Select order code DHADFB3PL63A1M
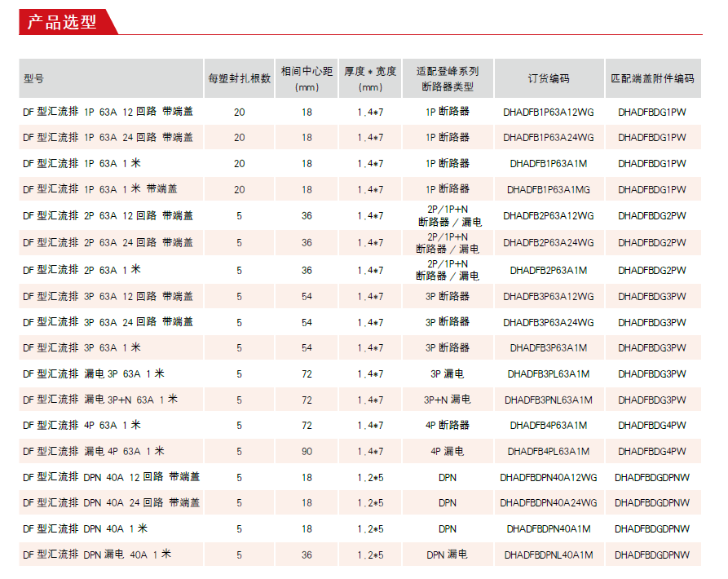The height and width of the screenshot is (579, 728). tap(549, 373)
